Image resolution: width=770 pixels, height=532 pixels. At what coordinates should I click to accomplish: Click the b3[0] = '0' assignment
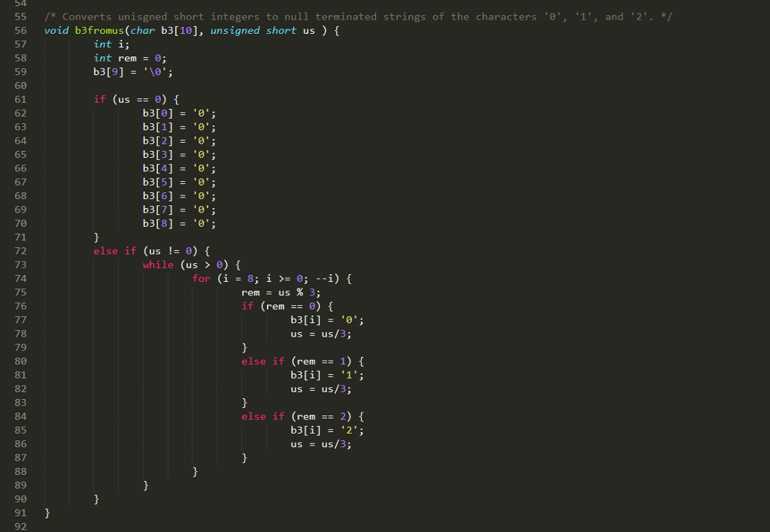point(179,113)
